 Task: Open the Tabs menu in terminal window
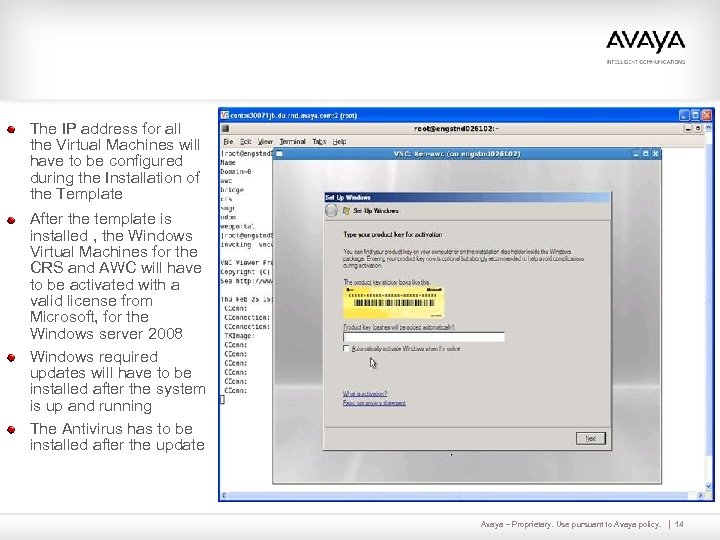pyautogui.click(x=319, y=141)
